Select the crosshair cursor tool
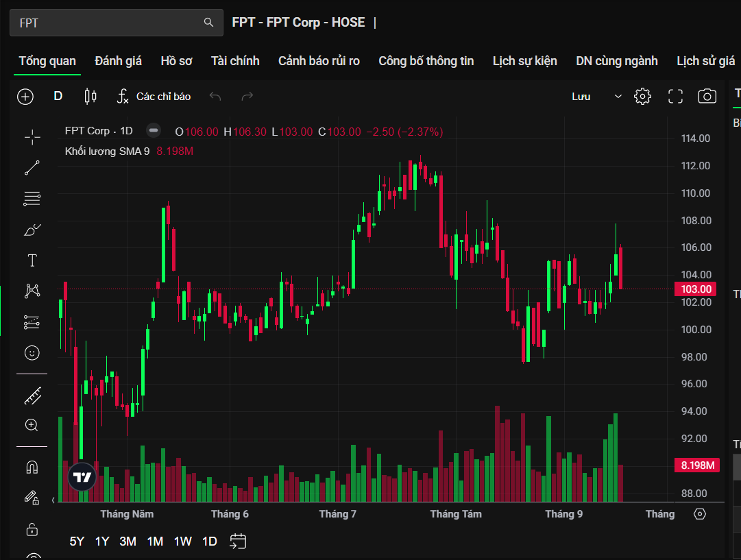Image resolution: width=741 pixels, height=560 pixels. tap(32, 137)
